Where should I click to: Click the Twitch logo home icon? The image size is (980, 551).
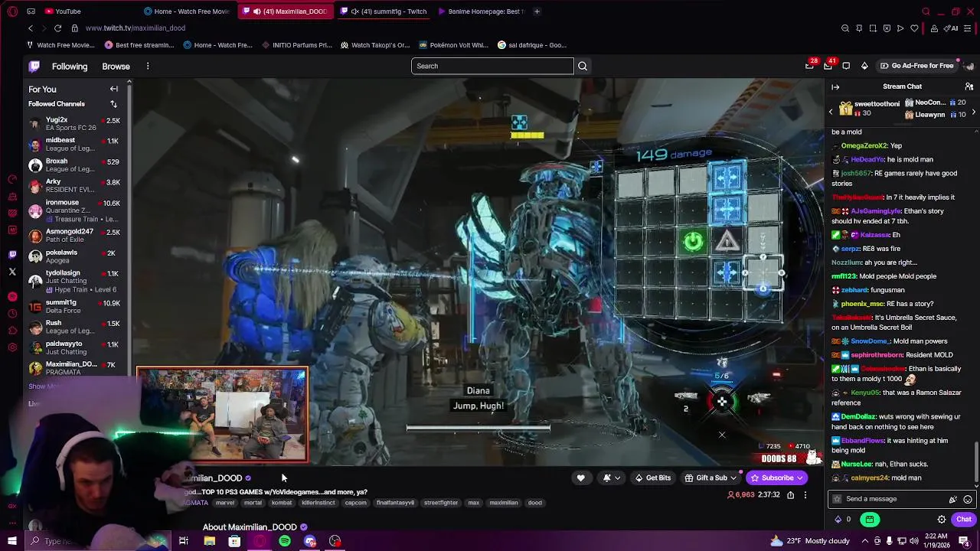(34, 66)
